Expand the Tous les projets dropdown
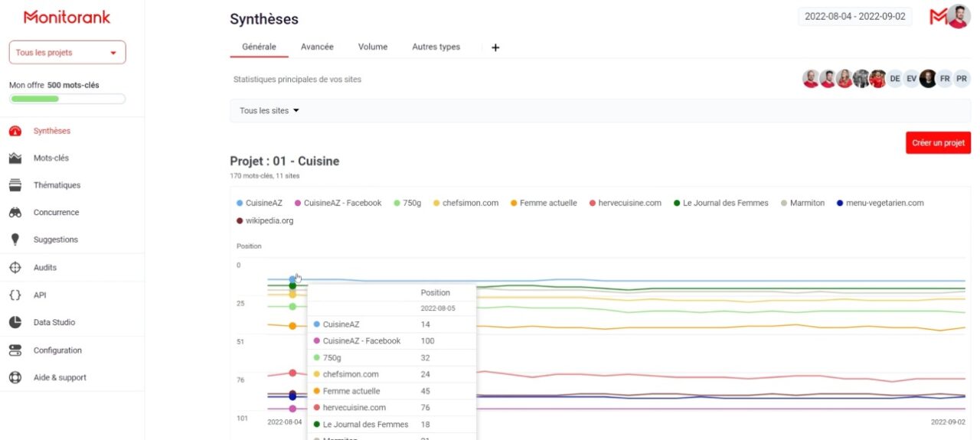980x440 pixels. click(67, 53)
